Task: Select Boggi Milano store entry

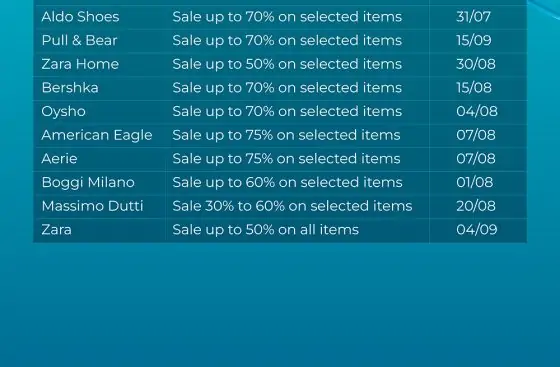Action: coord(88,182)
